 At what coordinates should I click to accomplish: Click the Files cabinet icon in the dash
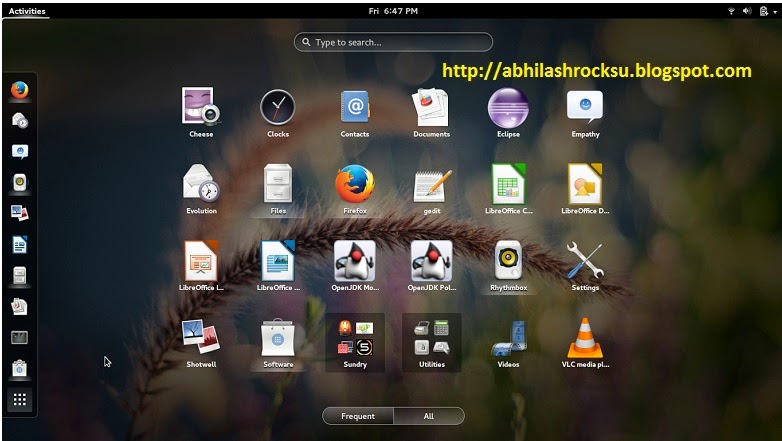click(19, 275)
